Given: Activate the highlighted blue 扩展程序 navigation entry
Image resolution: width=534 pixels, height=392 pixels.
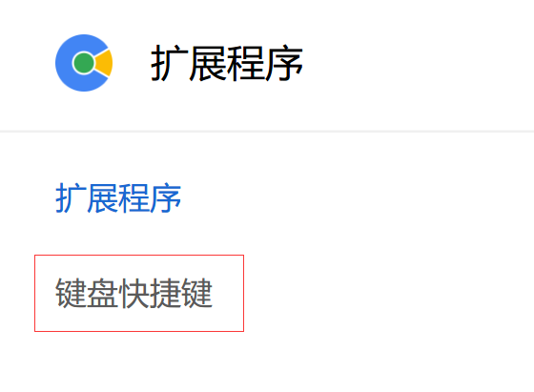Looking at the screenshot, I should (x=118, y=198).
